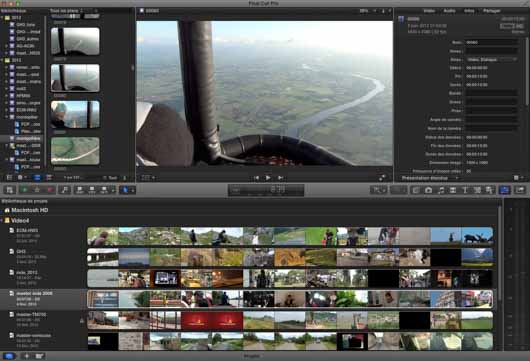Image resolution: width=530 pixels, height=361 pixels.
Task: Select the ECM-HW2 event in library
Action: point(25,110)
